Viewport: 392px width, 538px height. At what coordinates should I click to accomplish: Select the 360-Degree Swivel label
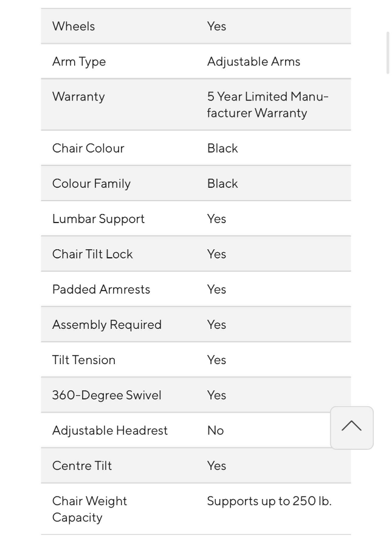pyautogui.click(x=106, y=395)
